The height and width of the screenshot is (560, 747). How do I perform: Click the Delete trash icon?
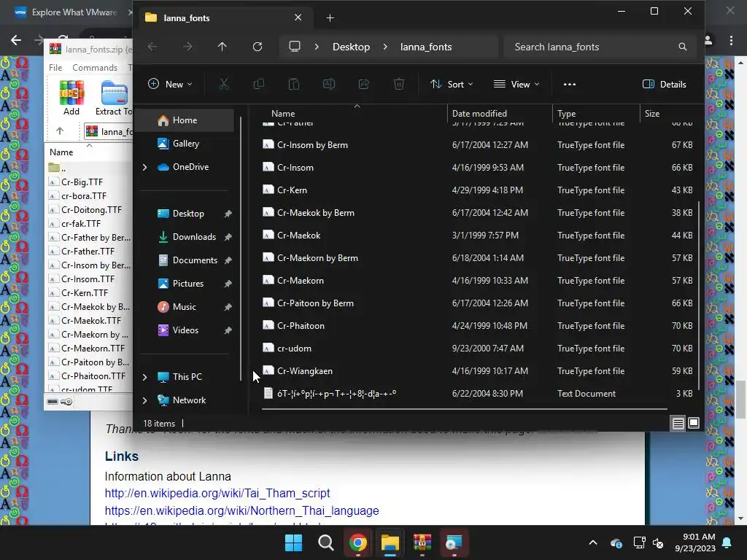(x=399, y=85)
